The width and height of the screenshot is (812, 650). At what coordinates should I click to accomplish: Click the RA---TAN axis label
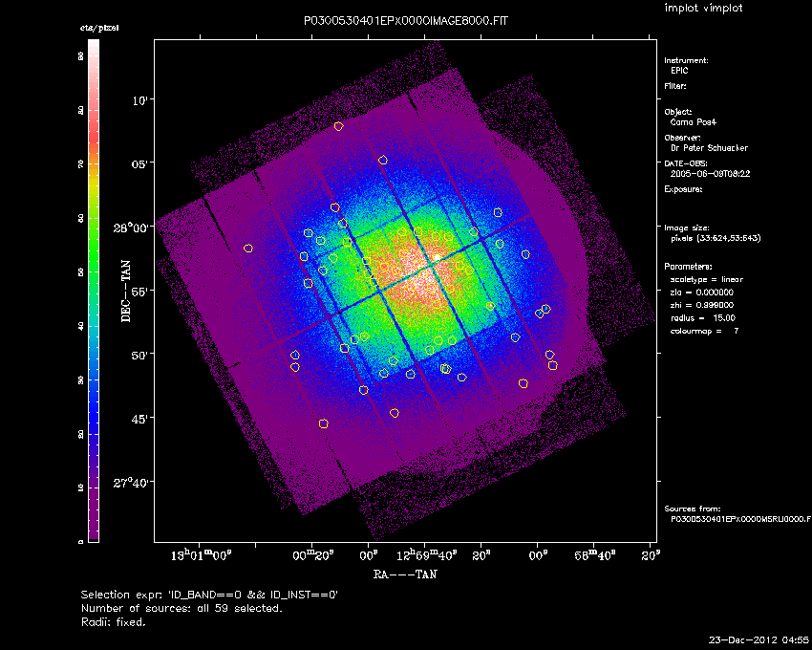405,574
